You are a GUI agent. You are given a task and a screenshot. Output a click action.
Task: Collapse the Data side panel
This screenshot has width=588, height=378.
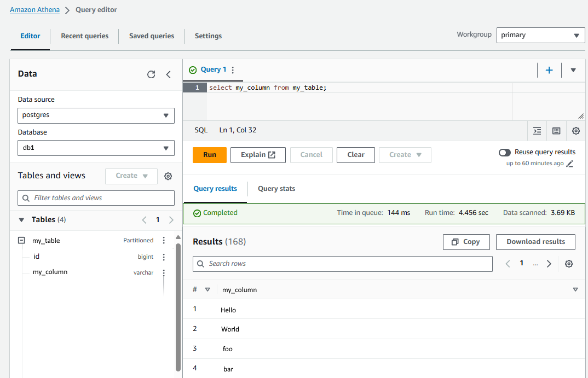(x=169, y=74)
